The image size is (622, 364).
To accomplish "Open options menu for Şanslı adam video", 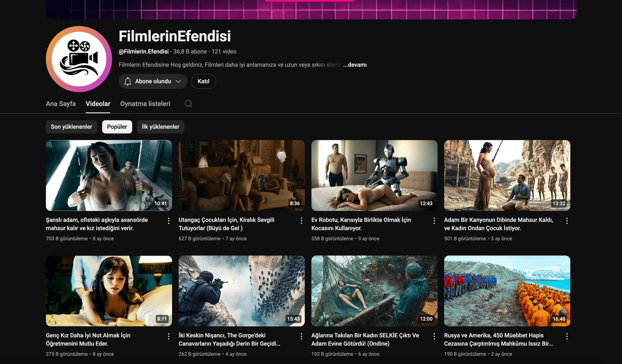I will (x=169, y=221).
